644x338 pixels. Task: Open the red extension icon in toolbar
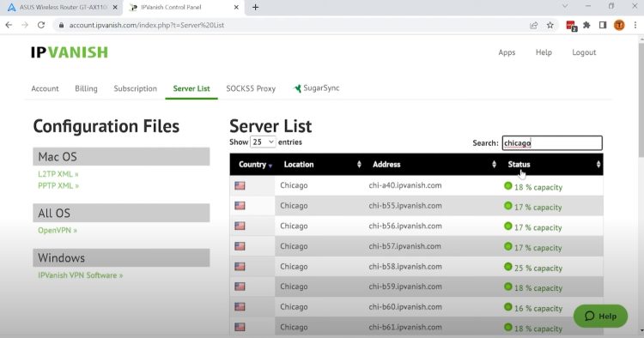click(x=571, y=26)
